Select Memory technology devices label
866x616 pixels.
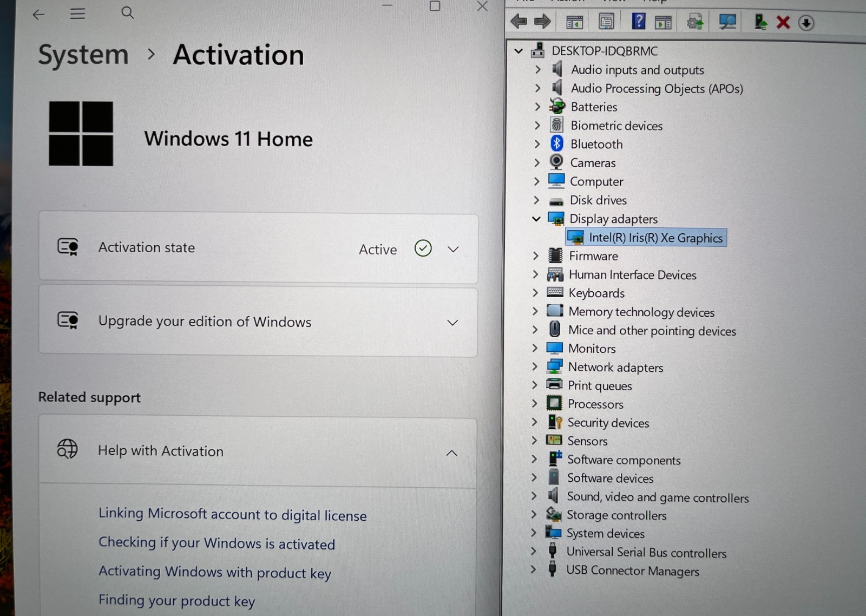(x=641, y=312)
